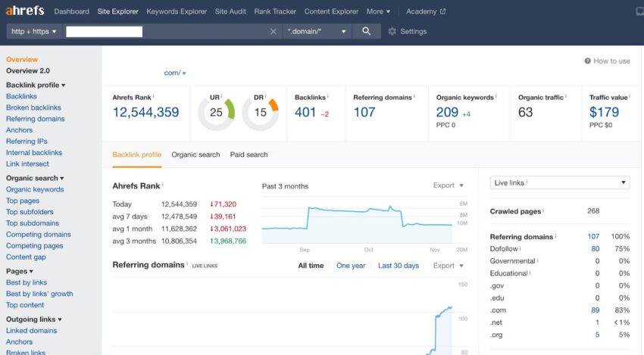The height and width of the screenshot is (355, 644).
Task: Open Site Audit in top navigation
Action: click(230, 11)
